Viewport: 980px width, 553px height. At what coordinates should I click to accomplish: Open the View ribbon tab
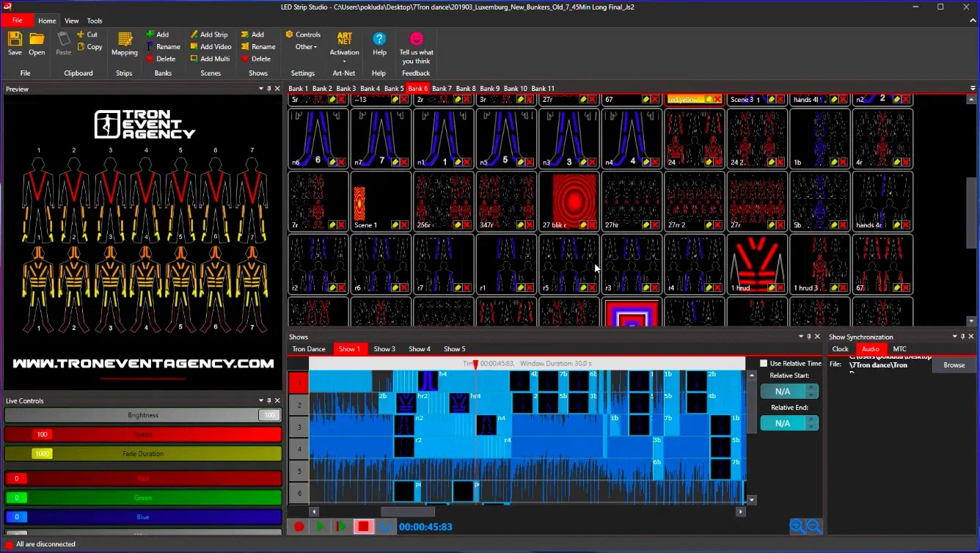coord(71,21)
